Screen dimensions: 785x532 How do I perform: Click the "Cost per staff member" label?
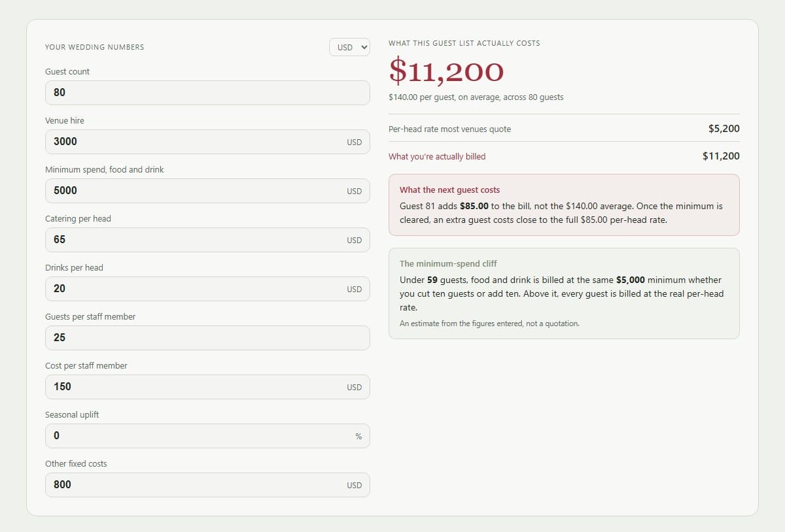pos(86,366)
